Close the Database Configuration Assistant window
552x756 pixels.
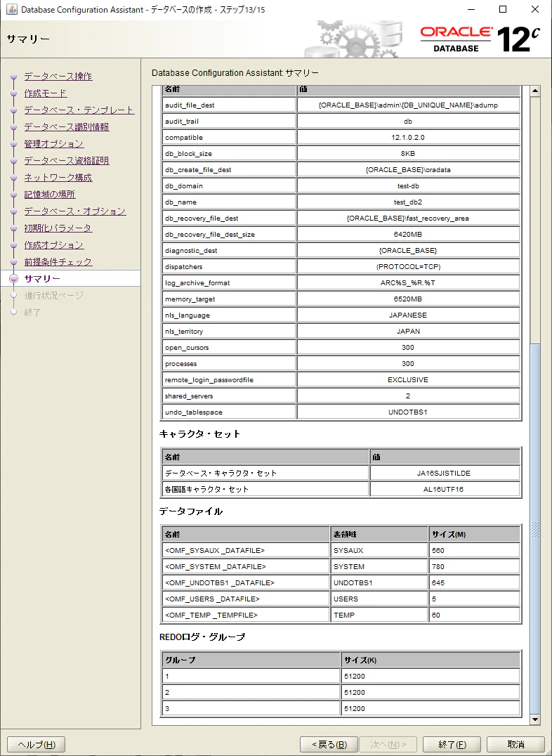(x=535, y=10)
